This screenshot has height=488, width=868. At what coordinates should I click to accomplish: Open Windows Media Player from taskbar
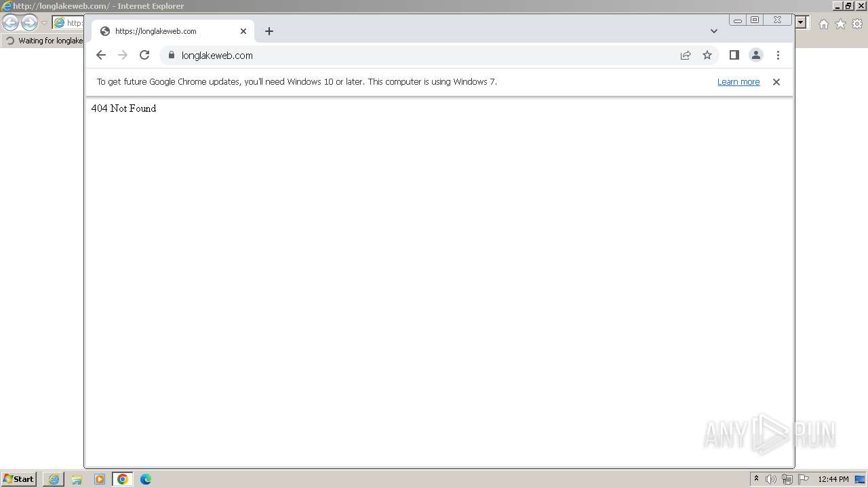click(x=100, y=479)
